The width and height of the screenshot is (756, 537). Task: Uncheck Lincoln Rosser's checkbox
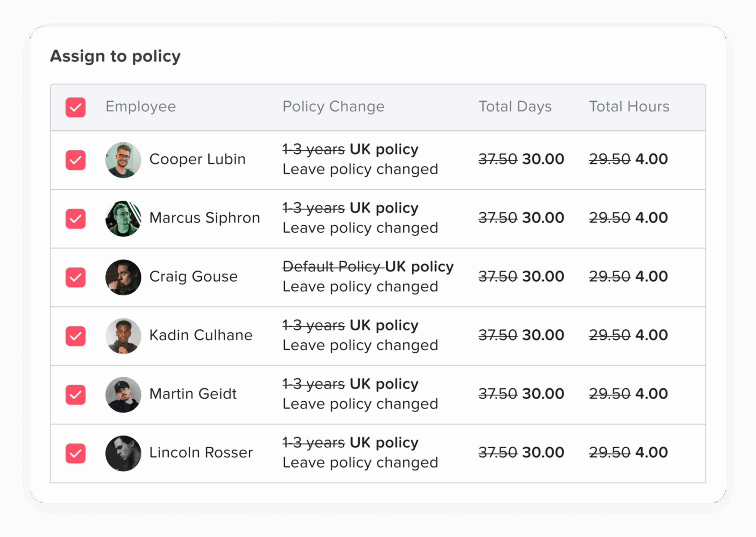(75, 453)
